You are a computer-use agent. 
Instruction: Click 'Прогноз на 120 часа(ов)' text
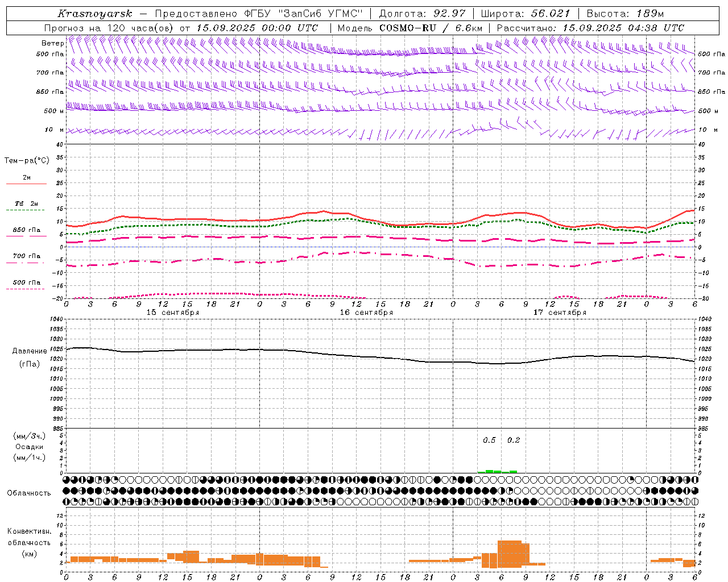pos(109,28)
